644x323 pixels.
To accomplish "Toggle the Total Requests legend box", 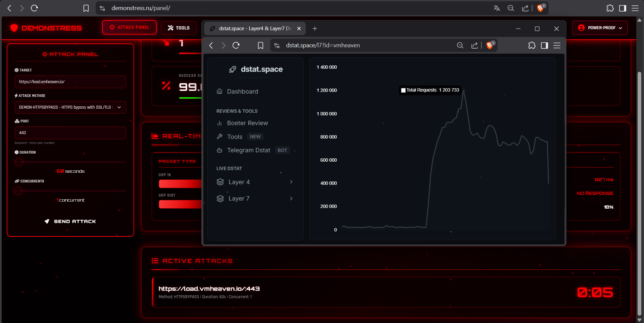I will coord(403,90).
